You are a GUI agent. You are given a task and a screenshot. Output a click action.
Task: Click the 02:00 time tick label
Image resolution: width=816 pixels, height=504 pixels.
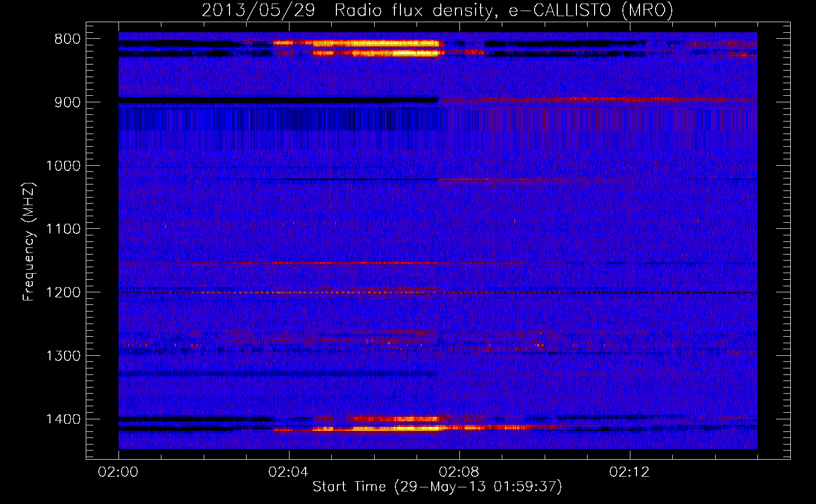click(118, 472)
